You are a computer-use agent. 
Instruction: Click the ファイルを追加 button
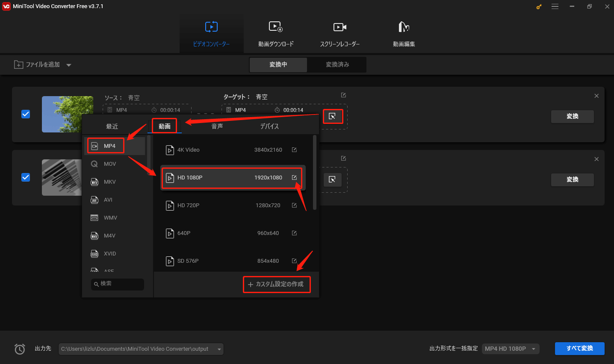[37, 65]
